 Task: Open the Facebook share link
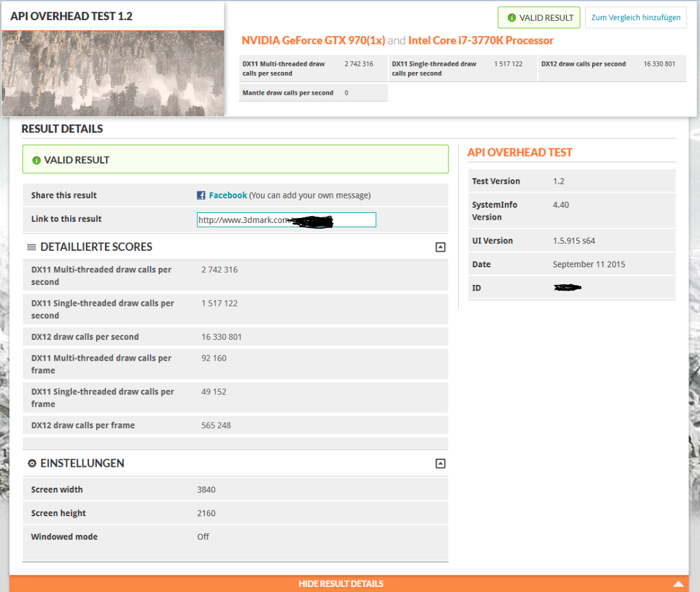tap(227, 195)
